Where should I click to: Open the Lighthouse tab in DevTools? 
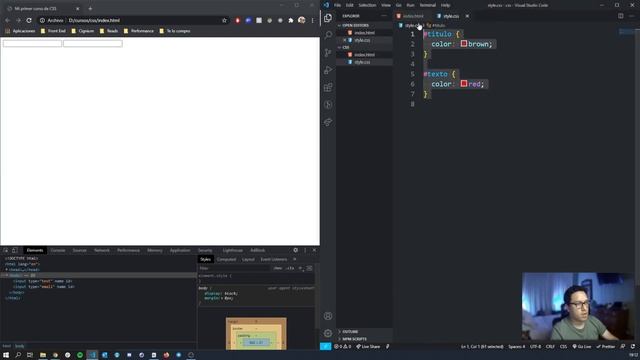233,250
